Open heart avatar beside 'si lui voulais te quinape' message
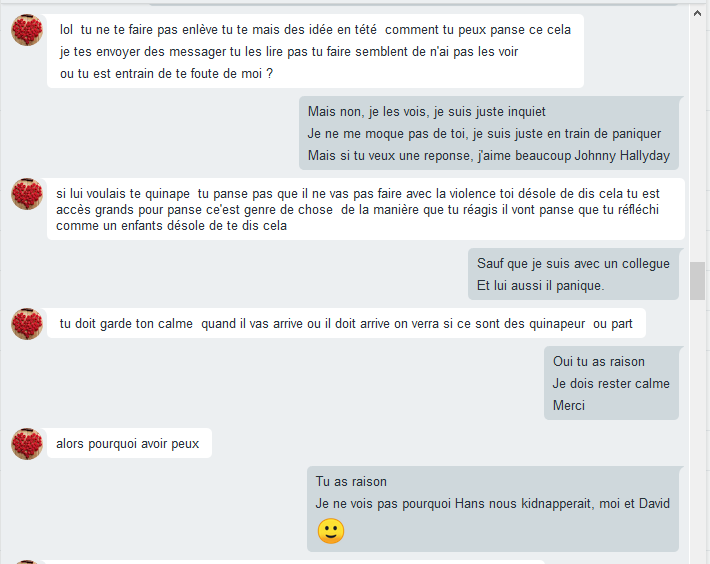Screen dimensions: 710x564 click(27, 194)
